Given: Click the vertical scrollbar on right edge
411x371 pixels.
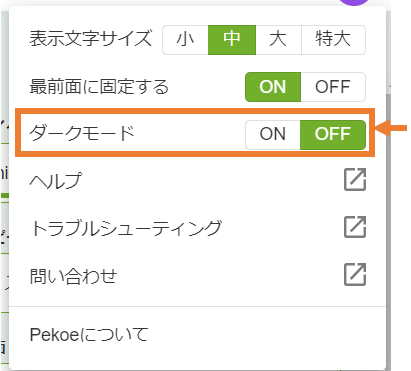Looking at the screenshot, I should [x=389, y=230].
